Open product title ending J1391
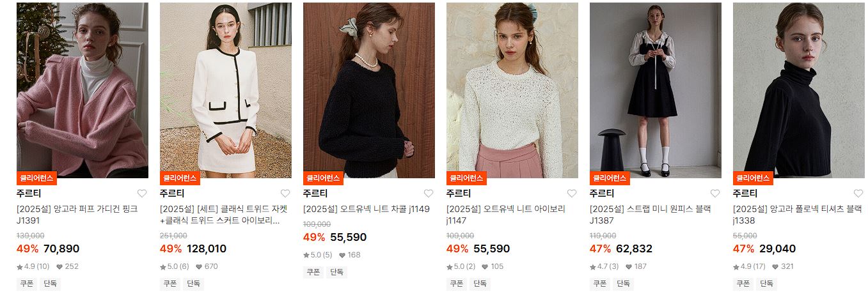The image size is (868, 306). click(77, 215)
